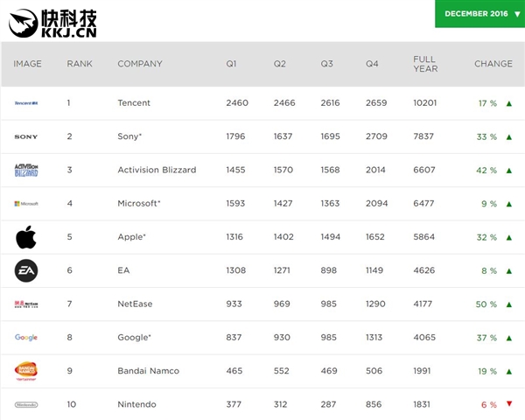
Task: Click the Tencent logo image
Action: point(26,103)
